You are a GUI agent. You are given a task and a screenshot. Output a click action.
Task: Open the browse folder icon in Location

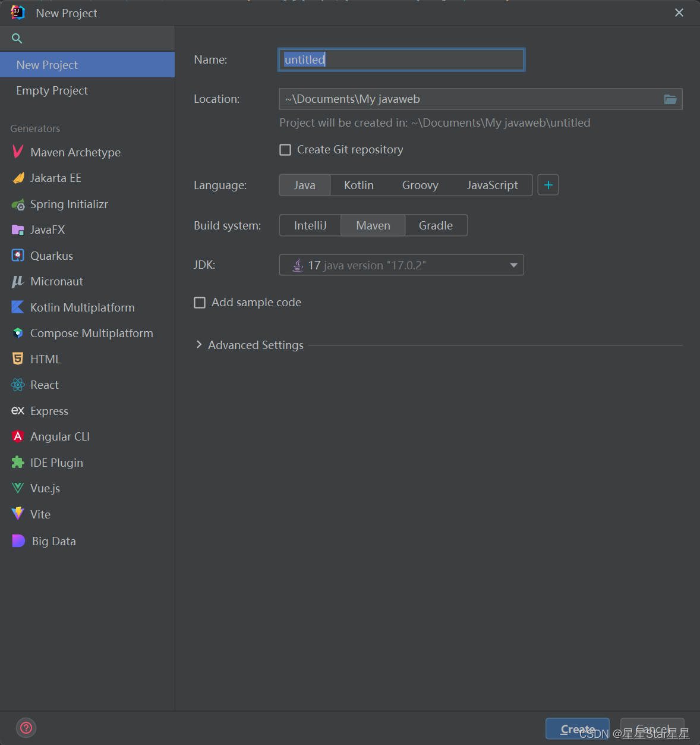coord(670,99)
